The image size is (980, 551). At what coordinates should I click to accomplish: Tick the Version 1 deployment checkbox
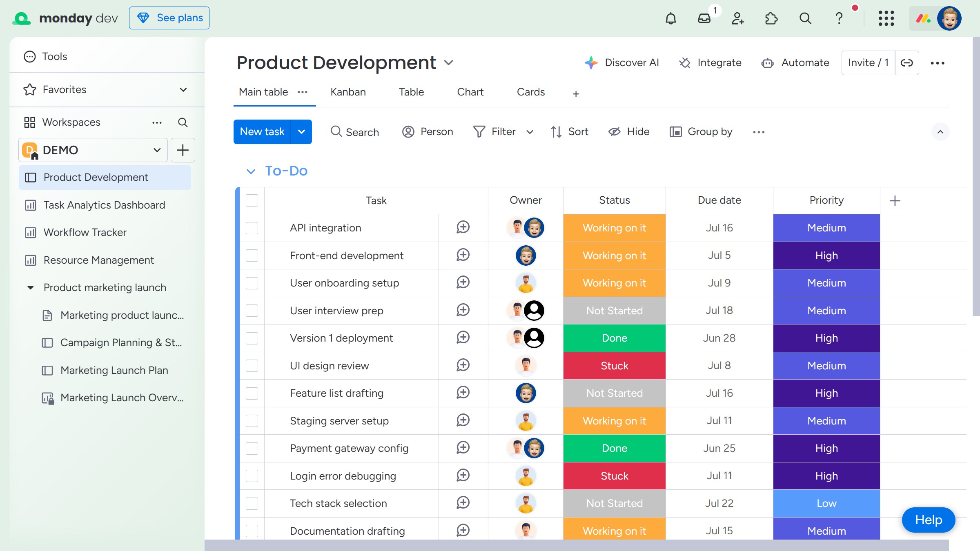coord(252,338)
